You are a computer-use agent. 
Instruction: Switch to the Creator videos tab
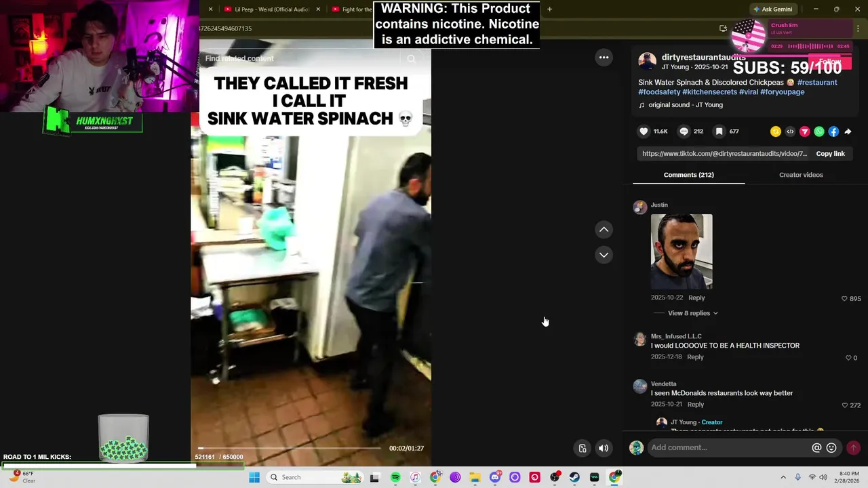(x=801, y=175)
